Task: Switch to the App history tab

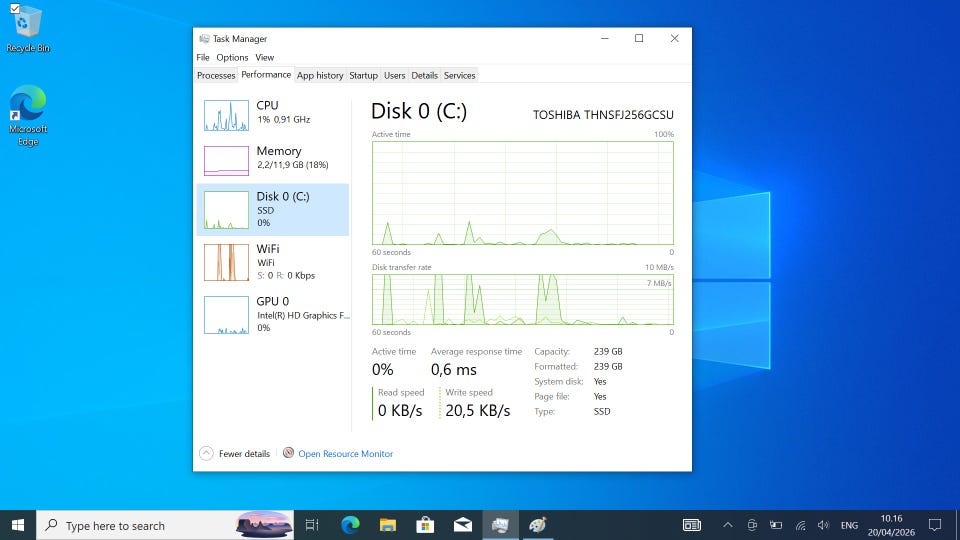Action: (320, 75)
